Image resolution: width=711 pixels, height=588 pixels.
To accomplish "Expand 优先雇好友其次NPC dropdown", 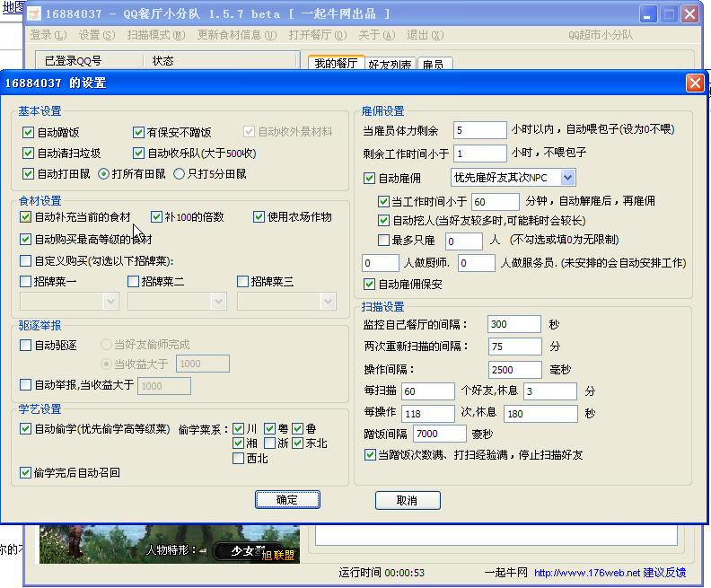I will point(567,178).
